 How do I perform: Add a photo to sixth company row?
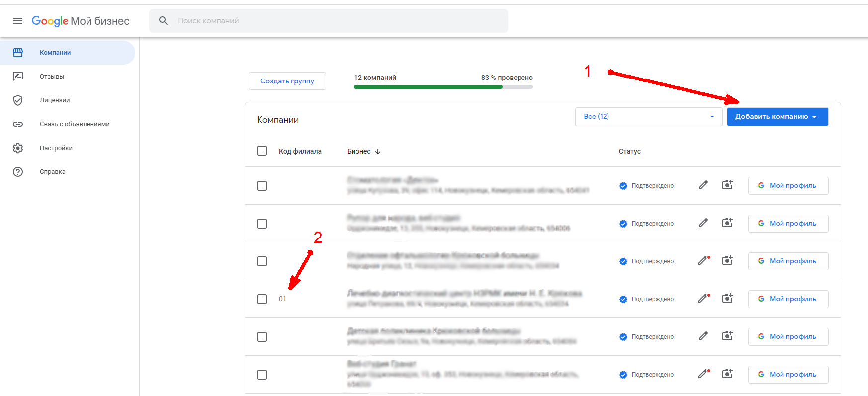[x=727, y=374]
